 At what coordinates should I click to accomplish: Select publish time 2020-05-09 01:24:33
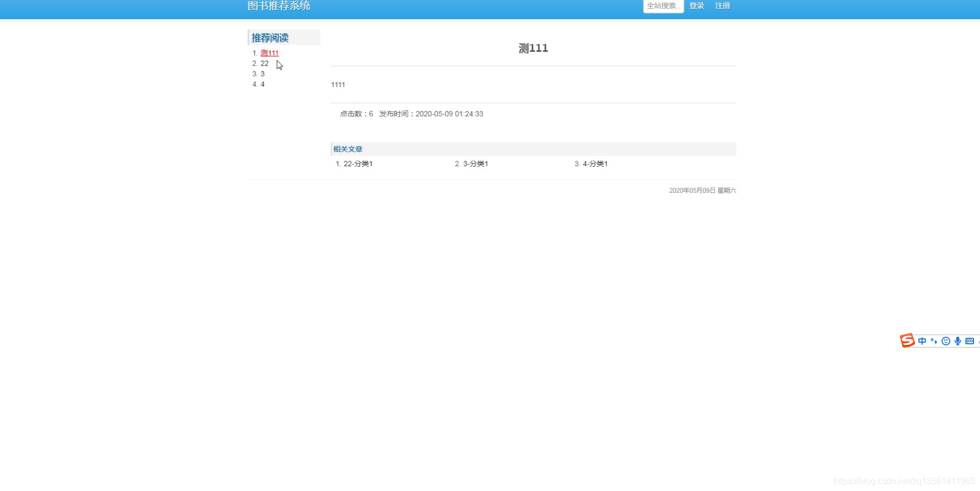pyautogui.click(x=449, y=114)
